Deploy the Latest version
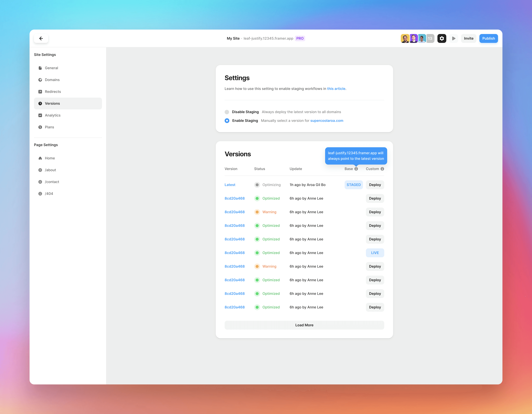 (375, 185)
